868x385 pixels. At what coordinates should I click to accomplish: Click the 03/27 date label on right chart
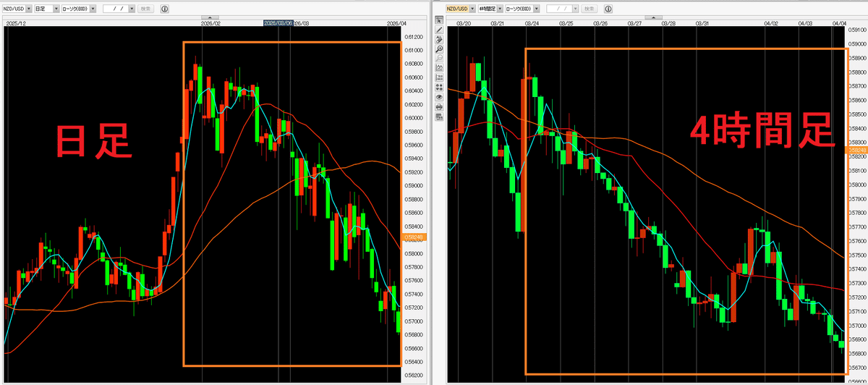point(634,23)
